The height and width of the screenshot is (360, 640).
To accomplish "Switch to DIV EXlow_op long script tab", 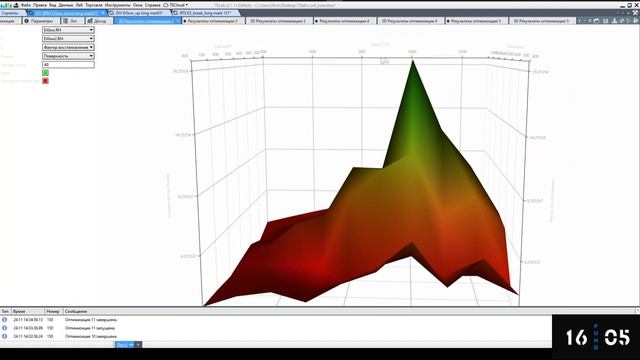I will point(139,13).
